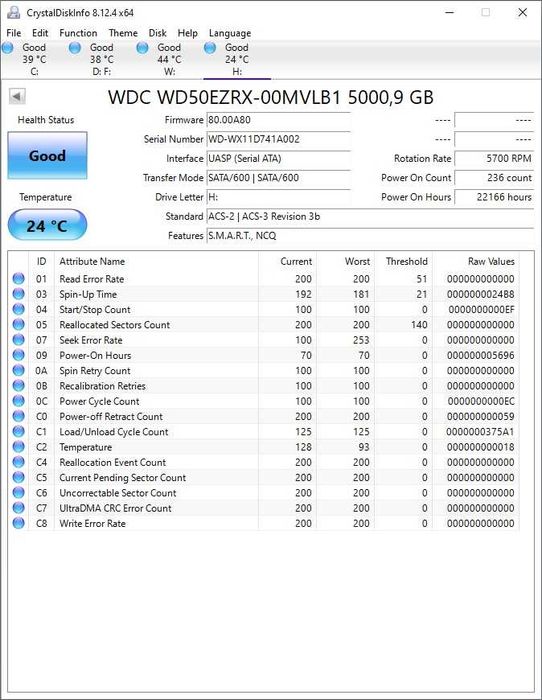The height and width of the screenshot is (700, 542).
Task: Click status orb for Recalibration Retries
Action: click(18, 385)
